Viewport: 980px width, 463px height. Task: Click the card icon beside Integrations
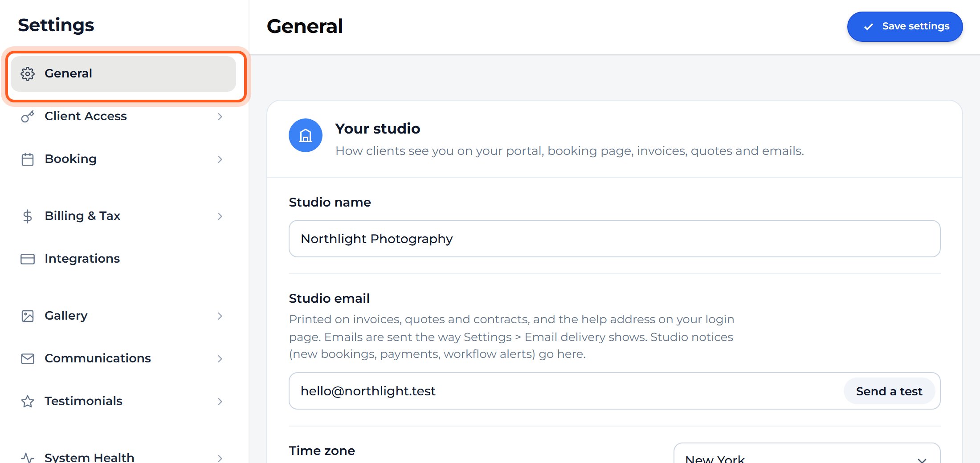pos(28,259)
